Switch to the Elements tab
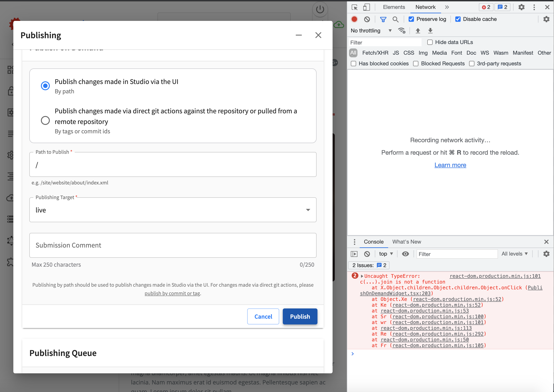Screen dimensions: 554x392 tap(394, 7)
